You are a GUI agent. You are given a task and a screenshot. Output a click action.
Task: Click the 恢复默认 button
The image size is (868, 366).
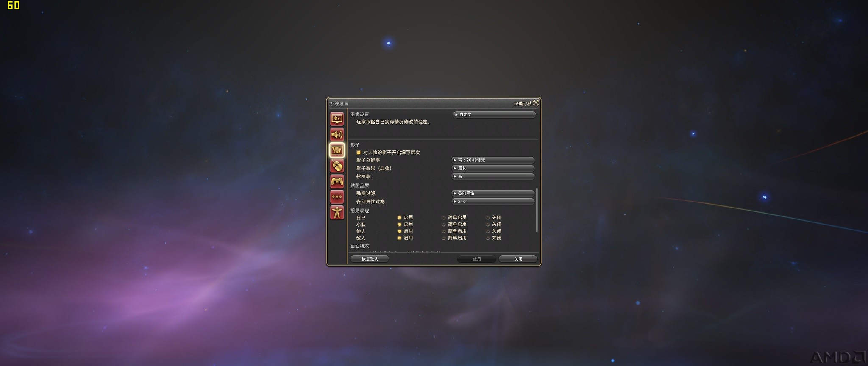(x=370, y=259)
